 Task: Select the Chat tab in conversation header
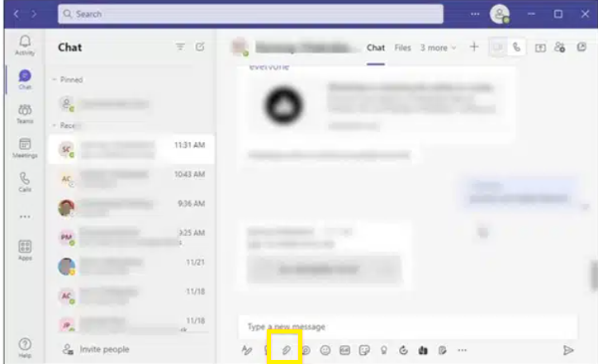(376, 48)
